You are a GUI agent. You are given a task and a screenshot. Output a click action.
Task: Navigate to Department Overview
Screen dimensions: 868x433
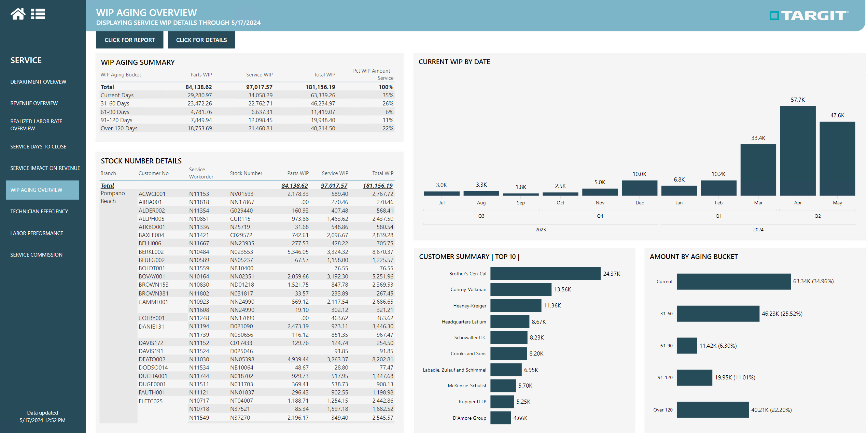point(38,82)
